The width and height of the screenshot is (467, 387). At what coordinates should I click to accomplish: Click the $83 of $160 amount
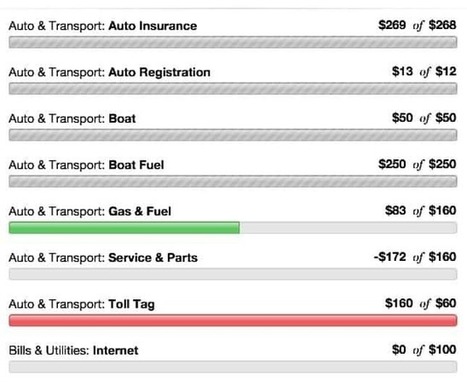(x=420, y=210)
